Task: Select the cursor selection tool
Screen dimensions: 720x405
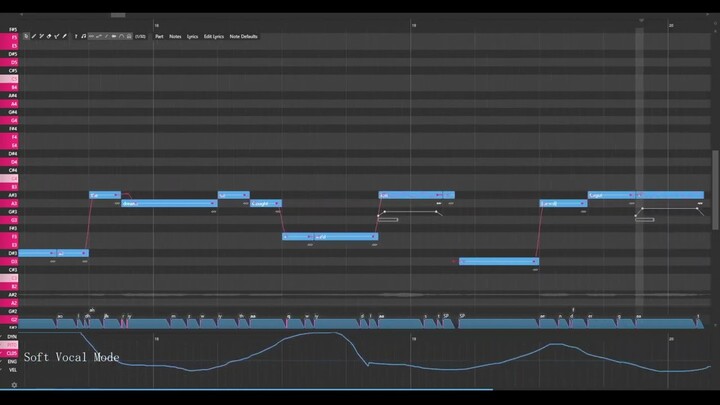Action: click(x=26, y=36)
